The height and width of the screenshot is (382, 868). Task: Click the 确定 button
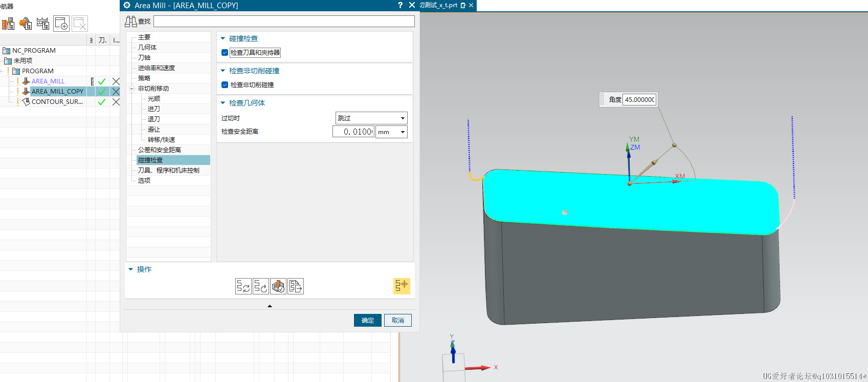(x=368, y=320)
